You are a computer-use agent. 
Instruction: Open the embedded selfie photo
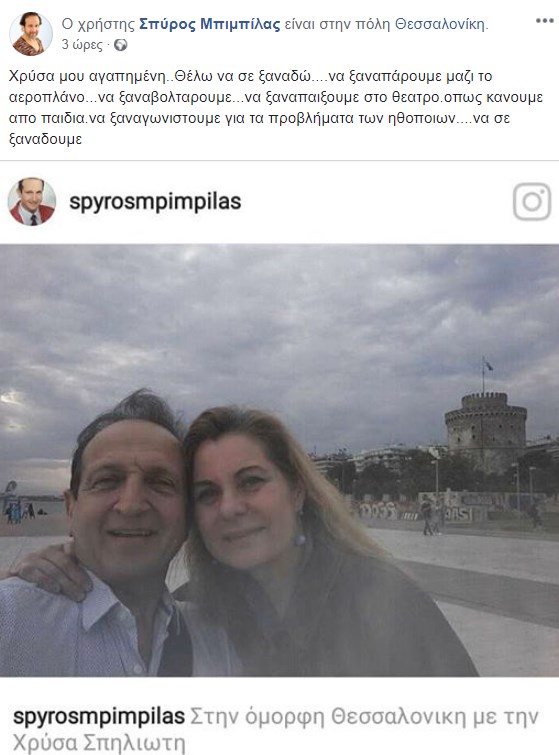279,460
